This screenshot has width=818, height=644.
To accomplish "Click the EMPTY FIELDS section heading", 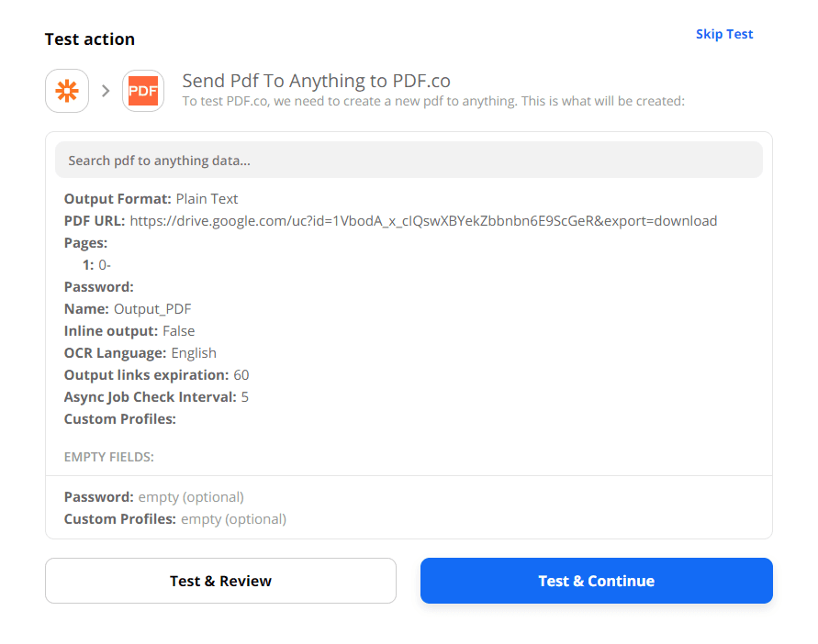I will point(109,456).
